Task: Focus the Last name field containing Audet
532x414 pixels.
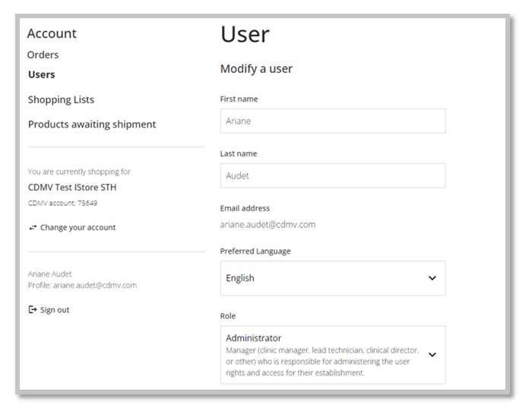Action: tap(332, 175)
